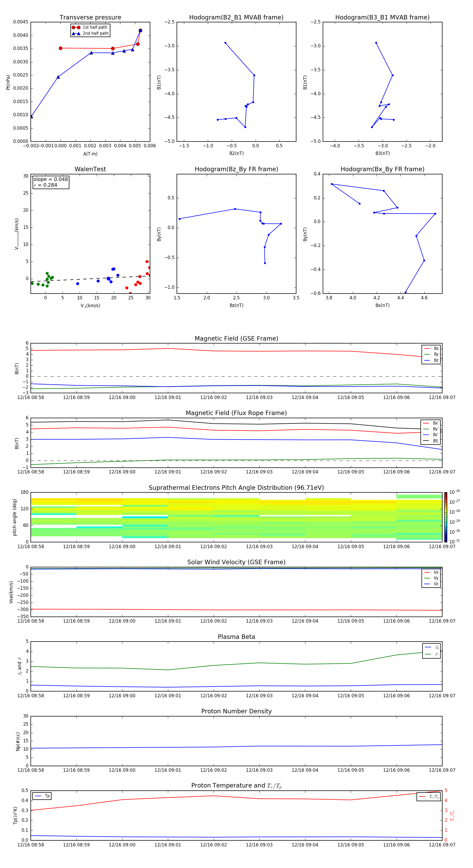Click the 'Pt(nPa)' y-axis label

coord(8,82)
